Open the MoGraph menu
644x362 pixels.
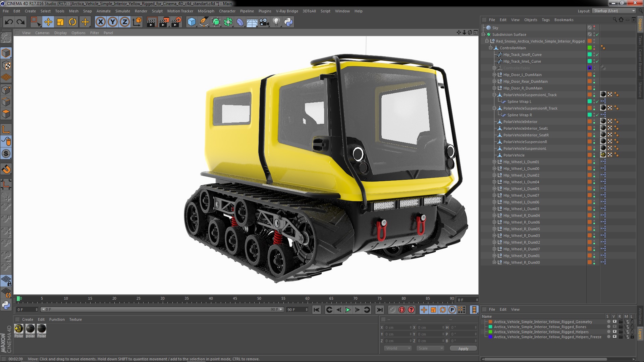pos(206,11)
